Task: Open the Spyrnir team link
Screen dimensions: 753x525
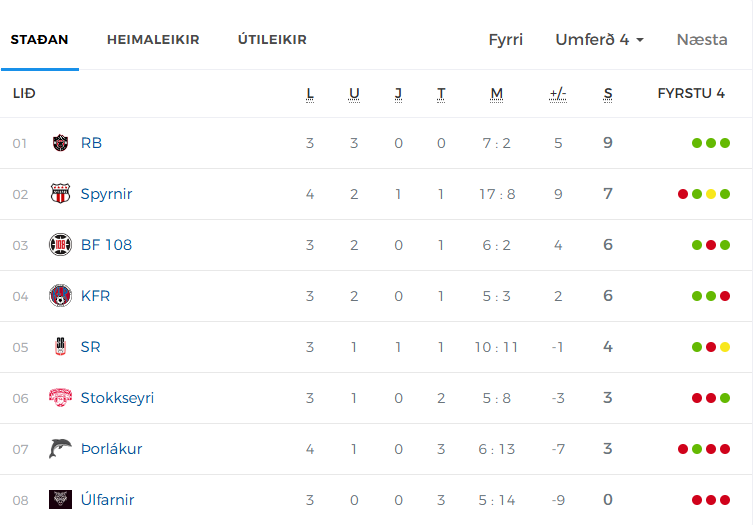Action: coord(106,194)
